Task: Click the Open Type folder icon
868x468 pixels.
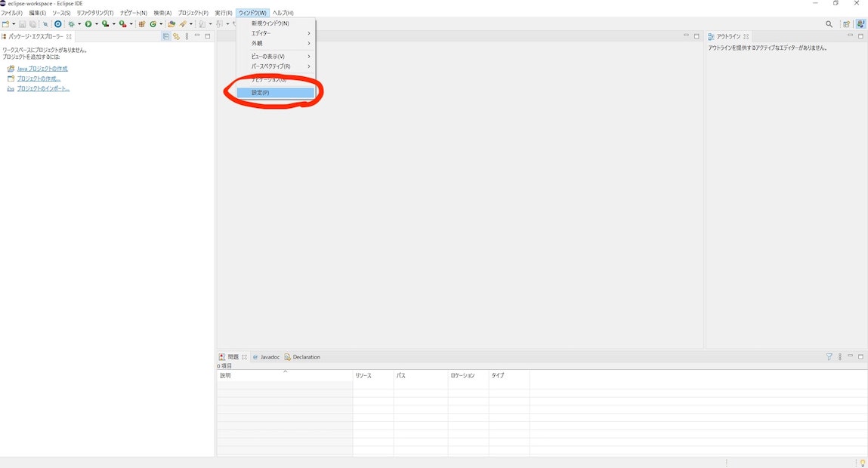Action: pos(171,24)
